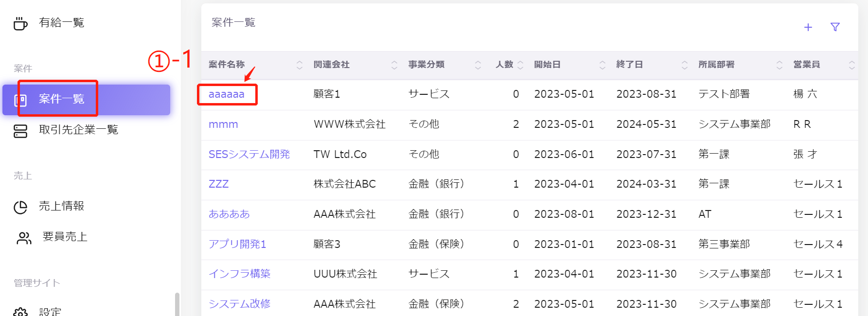868x316 pixels.
Task: Click the plus icon to add a project
Action: coord(808,27)
